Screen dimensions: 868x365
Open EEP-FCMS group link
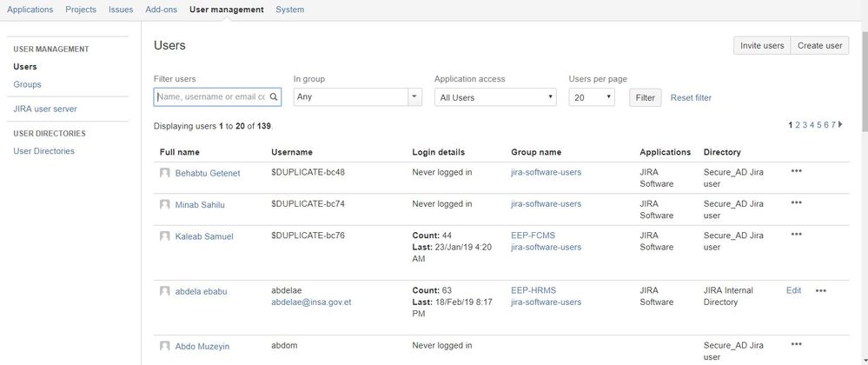(533, 236)
